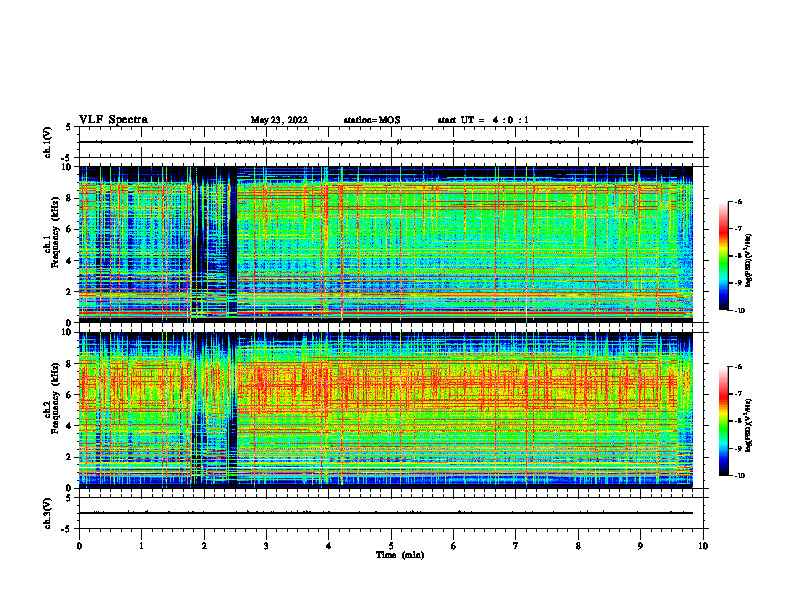
Task: Click the "-6" value on ch.1 colorbar
Action: (x=738, y=202)
